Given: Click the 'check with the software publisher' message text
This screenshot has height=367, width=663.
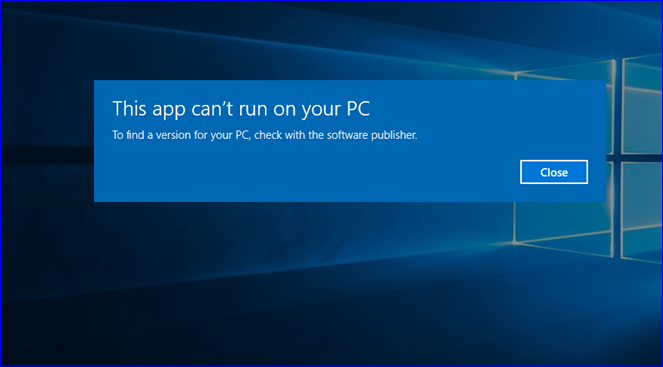Looking at the screenshot, I should pyautogui.click(x=336, y=136).
